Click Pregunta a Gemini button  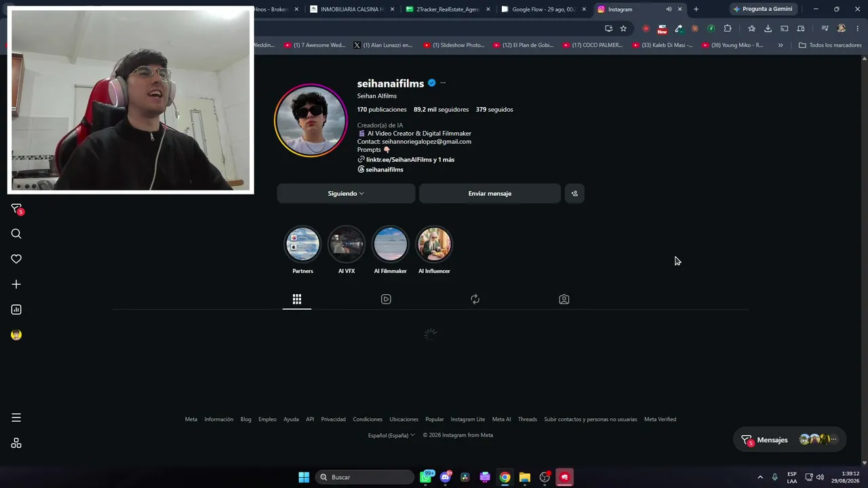pyautogui.click(x=763, y=9)
